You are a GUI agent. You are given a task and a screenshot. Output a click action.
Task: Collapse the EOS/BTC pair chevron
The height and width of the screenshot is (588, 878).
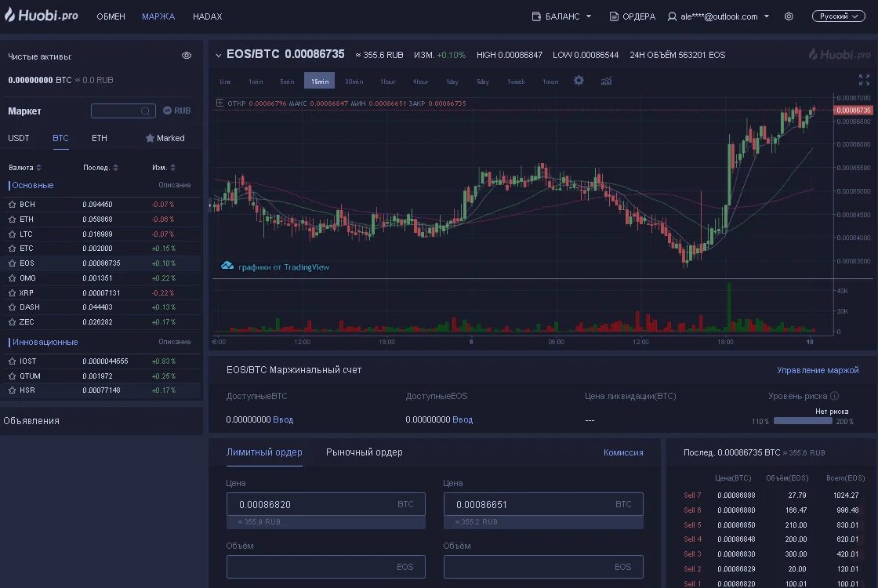point(219,55)
